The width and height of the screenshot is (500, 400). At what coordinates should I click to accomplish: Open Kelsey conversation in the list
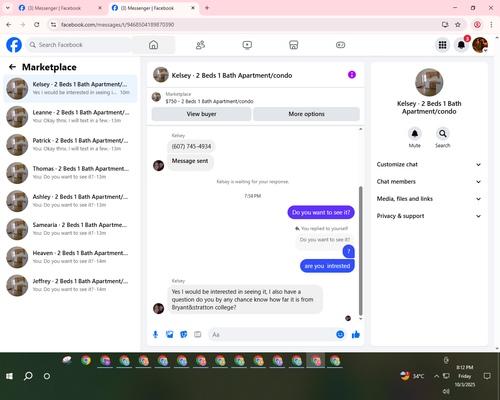coord(70,89)
